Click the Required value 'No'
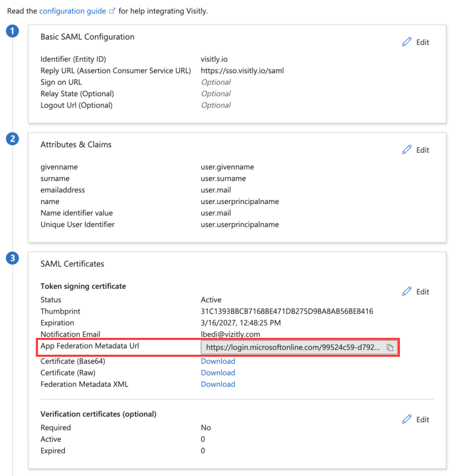This screenshot has height=476, width=461. (206, 428)
